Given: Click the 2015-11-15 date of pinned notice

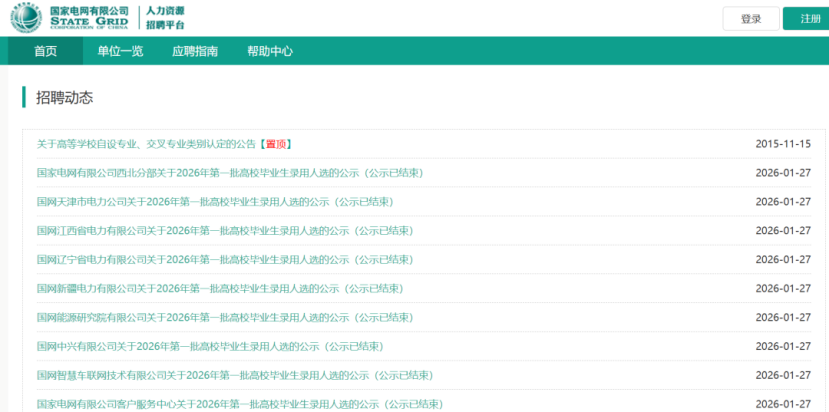Looking at the screenshot, I should (783, 144).
